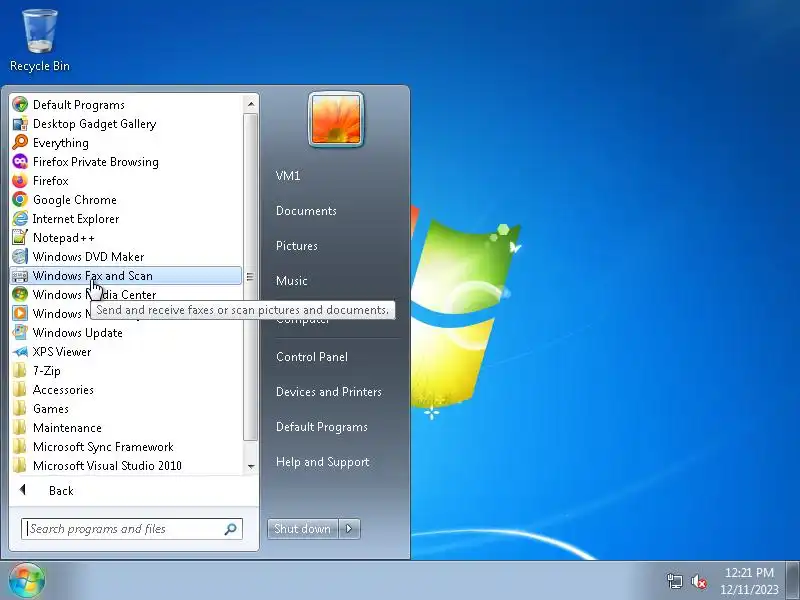Click the Shut down button

coord(303,529)
